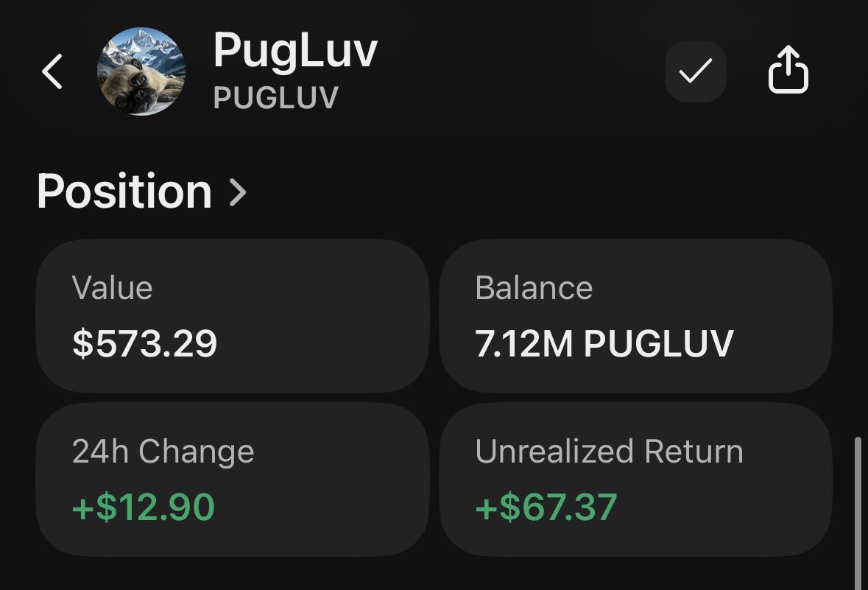The height and width of the screenshot is (590, 868).
Task: Tap the $573.29 value amount
Action: [x=145, y=344]
